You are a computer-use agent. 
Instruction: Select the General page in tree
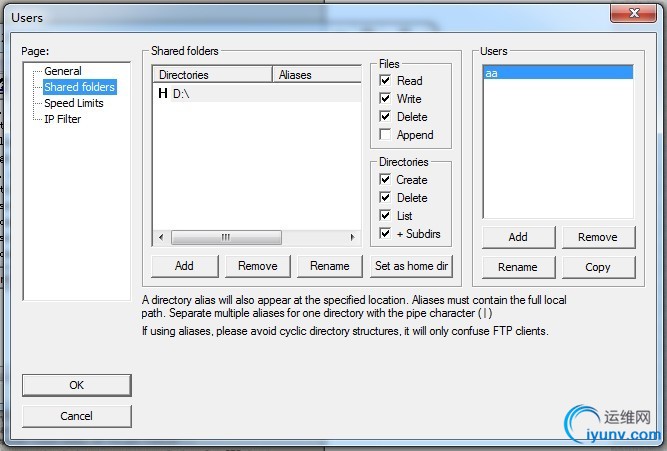coord(63,71)
